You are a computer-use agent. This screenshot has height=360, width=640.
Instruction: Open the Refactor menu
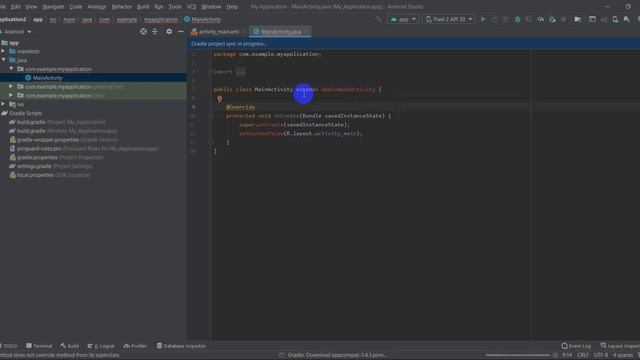tap(122, 7)
